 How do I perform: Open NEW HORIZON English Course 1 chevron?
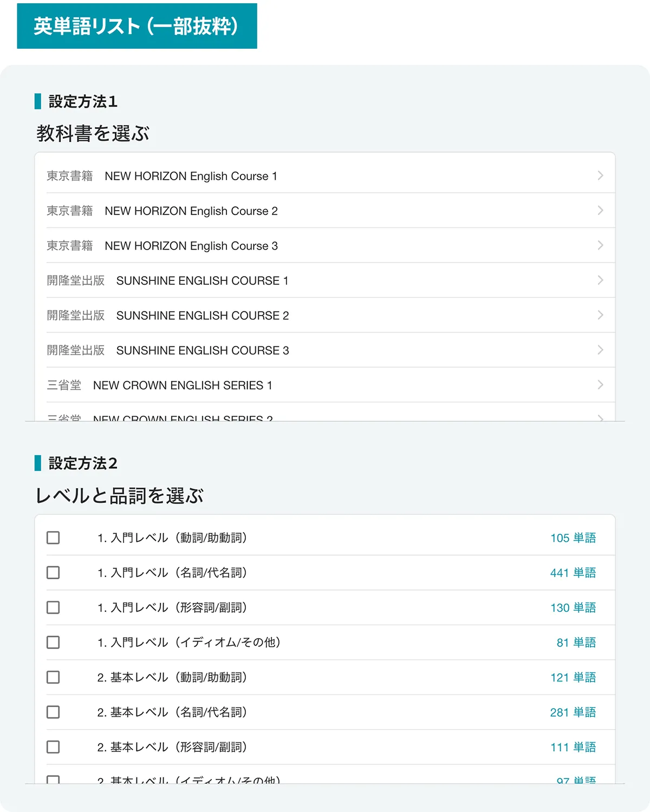pos(600,175)
